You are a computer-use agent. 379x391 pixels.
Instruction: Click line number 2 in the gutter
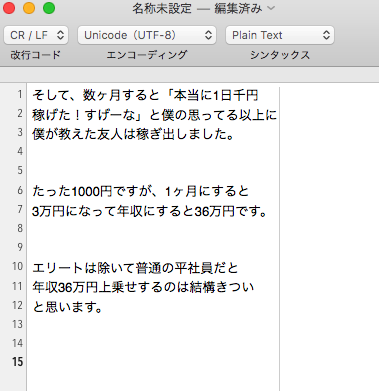pyautogui.click(x=20, y=114)
